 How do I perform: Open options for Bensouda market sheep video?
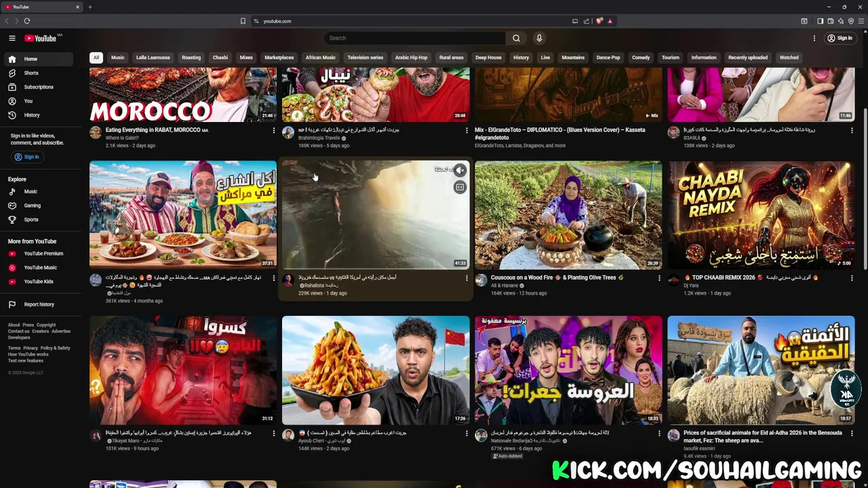click(x=852, y=433)
